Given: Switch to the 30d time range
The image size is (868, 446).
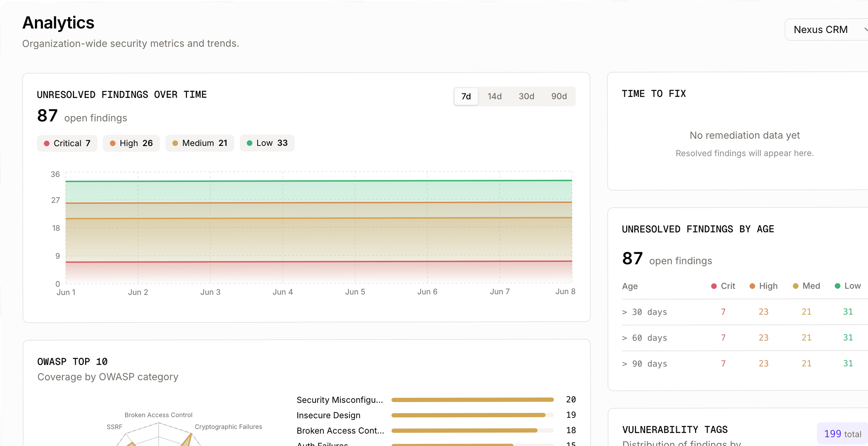Looking at the screenshot, I should 526,96.
